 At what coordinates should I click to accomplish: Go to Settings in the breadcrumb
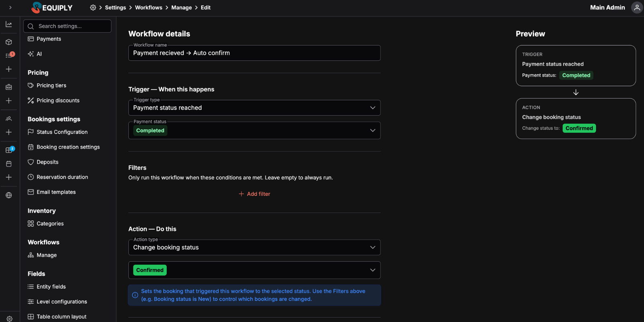[116, 8]
